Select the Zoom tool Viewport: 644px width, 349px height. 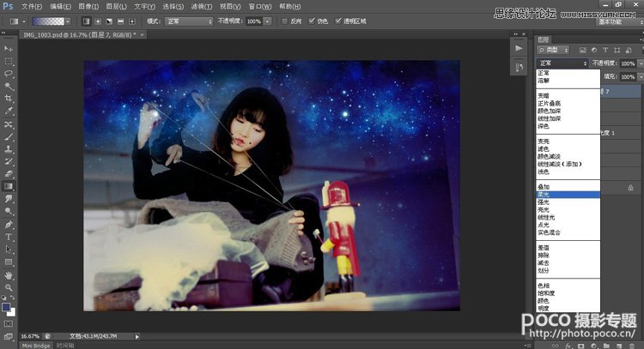point(9,287)
